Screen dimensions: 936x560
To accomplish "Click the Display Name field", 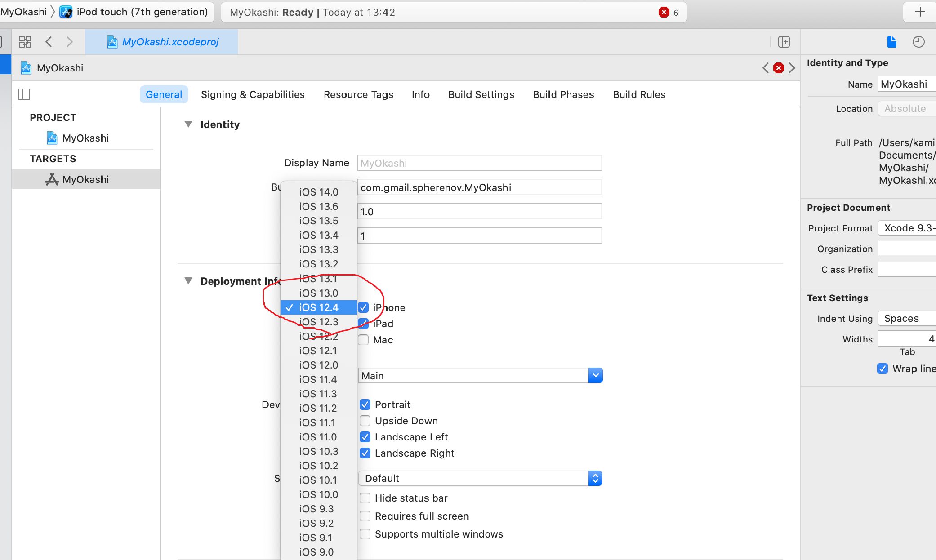I will 479,163.
